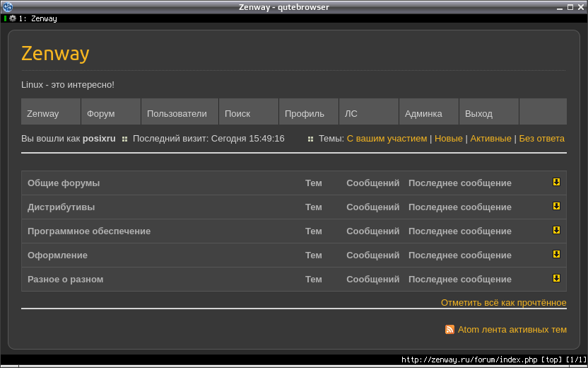This screenshot has width=588, height=368.
Task: Click 'Последний визит: Сегодня 15:49:16' text
Action: point(208,139)
